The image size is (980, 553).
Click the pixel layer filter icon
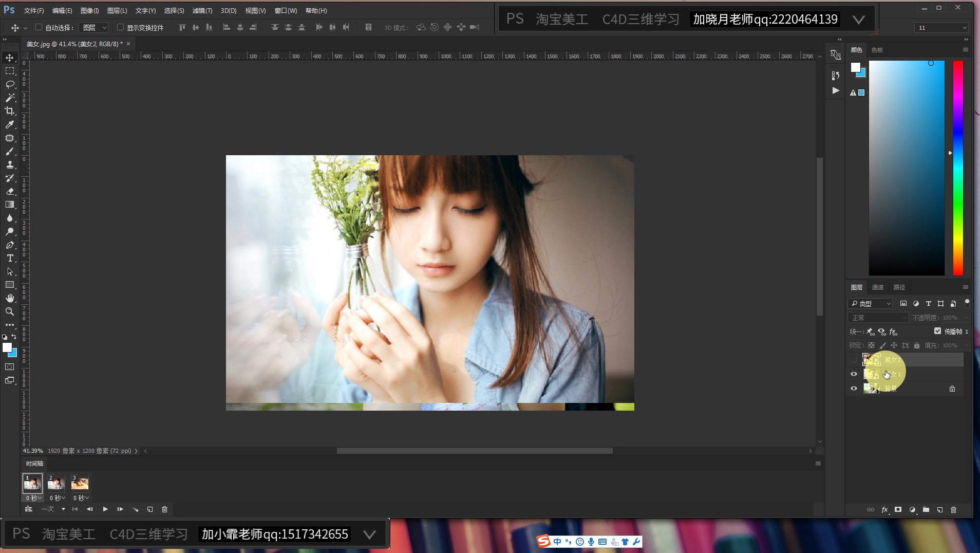click(903, 304)
